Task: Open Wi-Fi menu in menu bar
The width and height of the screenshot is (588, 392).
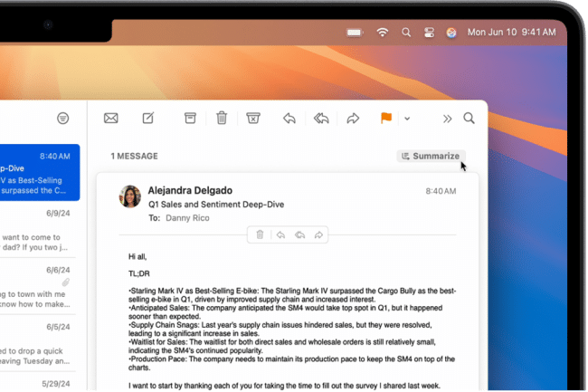Action: 382,33
